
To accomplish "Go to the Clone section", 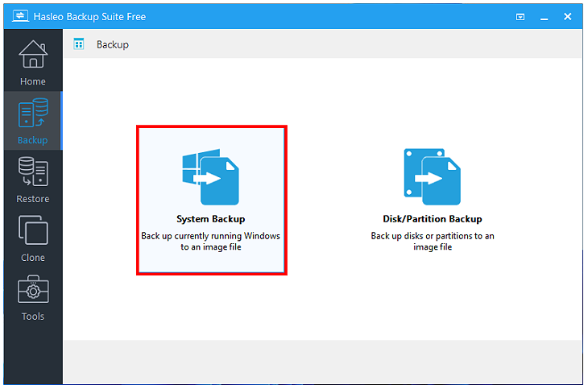I will 33,238.
